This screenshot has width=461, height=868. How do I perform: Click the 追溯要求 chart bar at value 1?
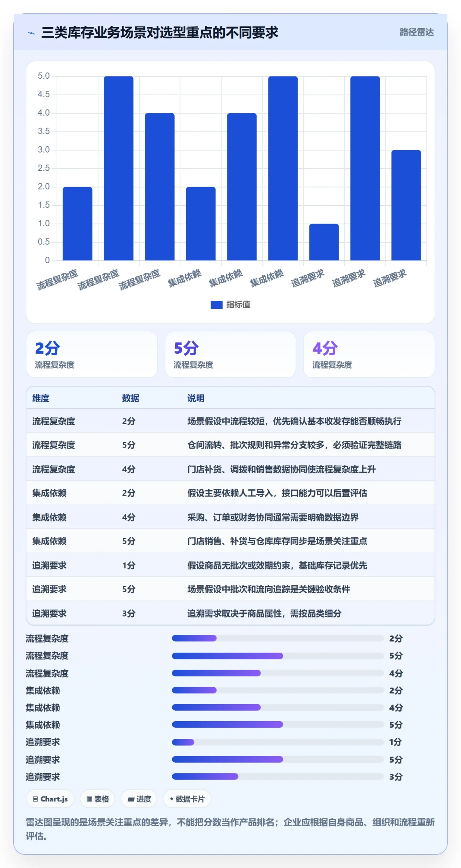point(324,242)
